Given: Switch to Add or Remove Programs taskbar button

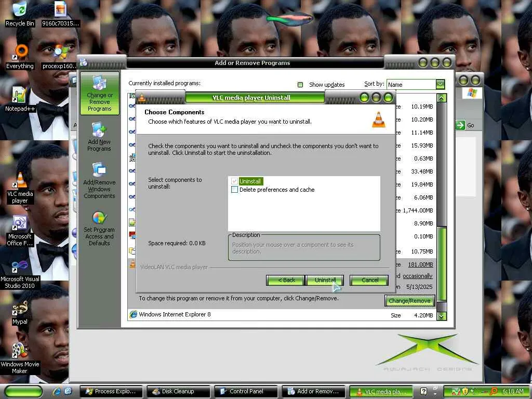Looking at the screenshot, I should point(313,392).
